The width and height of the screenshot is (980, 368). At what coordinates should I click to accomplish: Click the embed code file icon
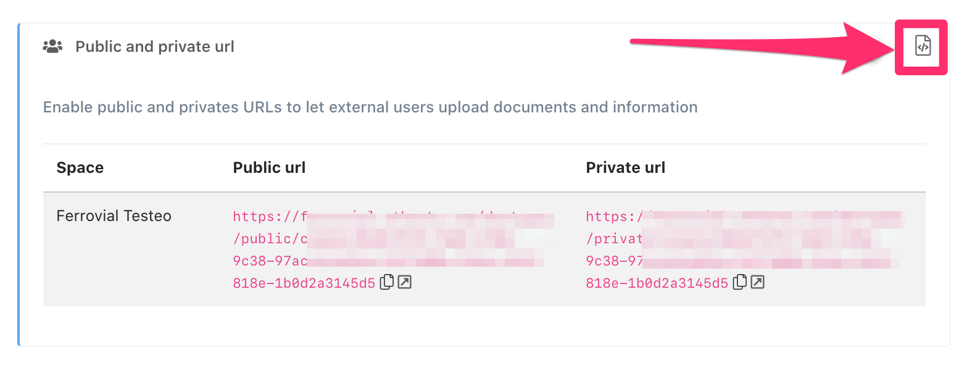(923, 46)
